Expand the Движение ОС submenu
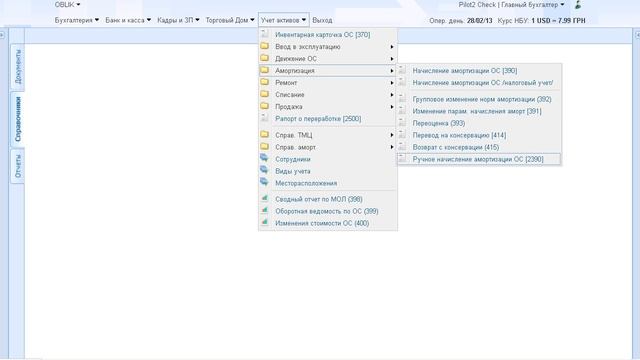The image size is (640, 360). point(328,59)
